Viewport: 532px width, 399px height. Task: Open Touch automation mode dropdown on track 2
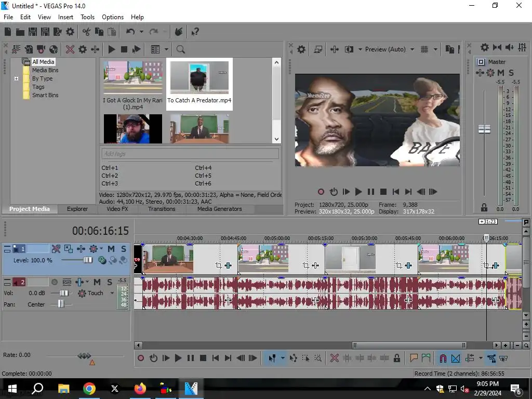[x=112, y=293]
